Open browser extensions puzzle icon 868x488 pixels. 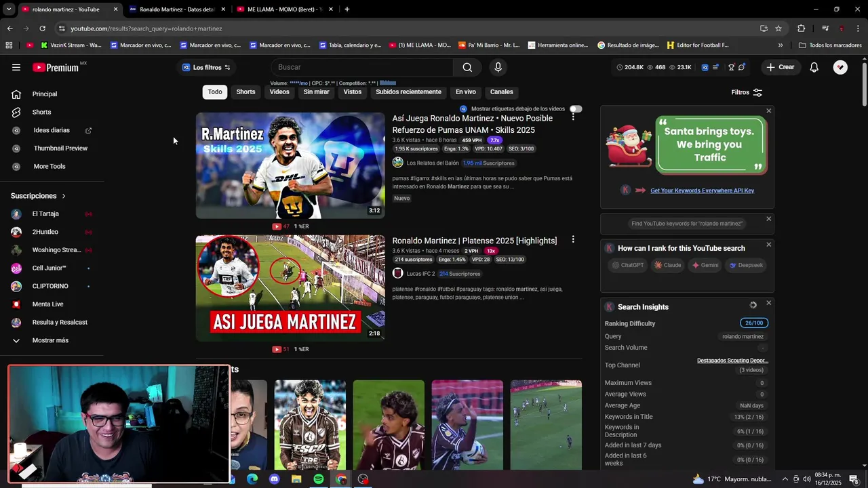(x=801, y=28)
